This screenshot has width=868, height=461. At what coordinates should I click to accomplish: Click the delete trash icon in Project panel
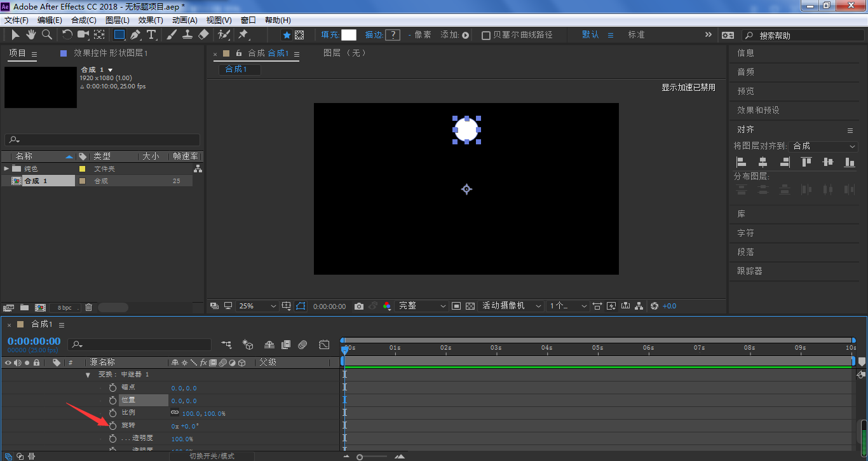(88, 308)
